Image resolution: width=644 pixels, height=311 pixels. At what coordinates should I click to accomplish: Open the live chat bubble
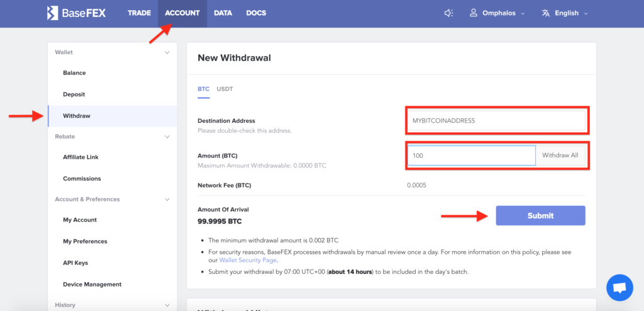click(x=619, y=288)
